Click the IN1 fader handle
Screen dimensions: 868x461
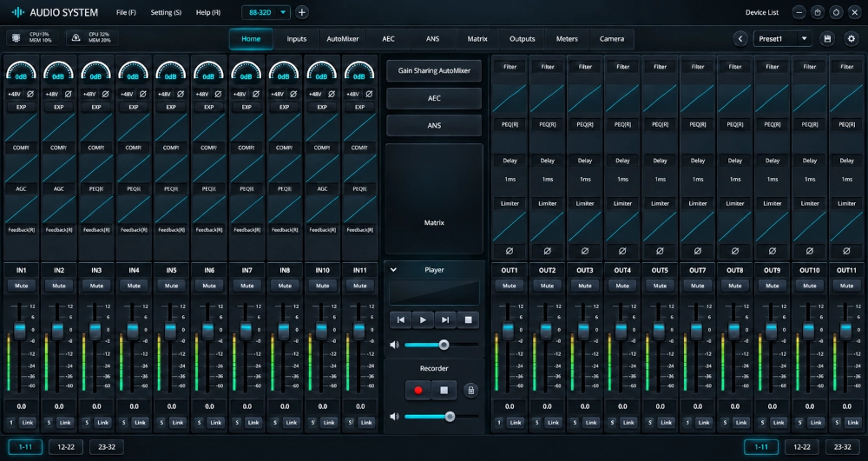coord(20,331)
